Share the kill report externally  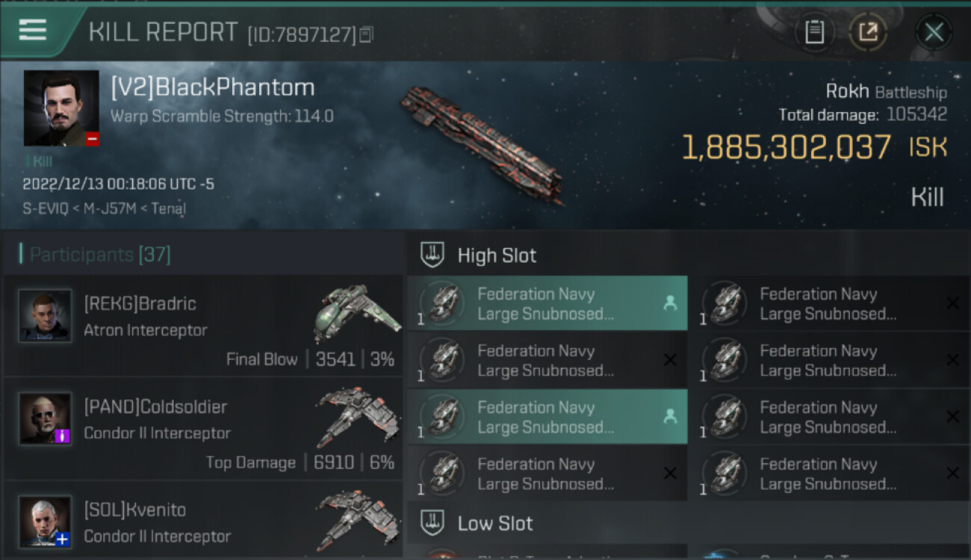tap(867, 32)
